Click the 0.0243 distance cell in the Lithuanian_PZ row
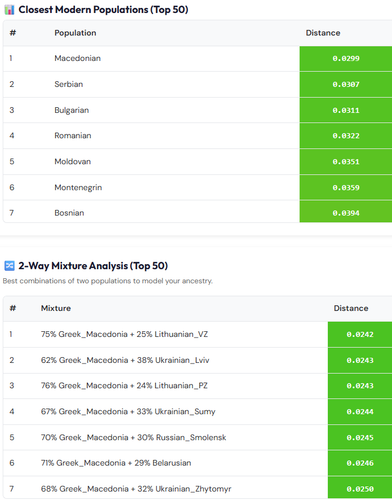 [x=360, y=386]
